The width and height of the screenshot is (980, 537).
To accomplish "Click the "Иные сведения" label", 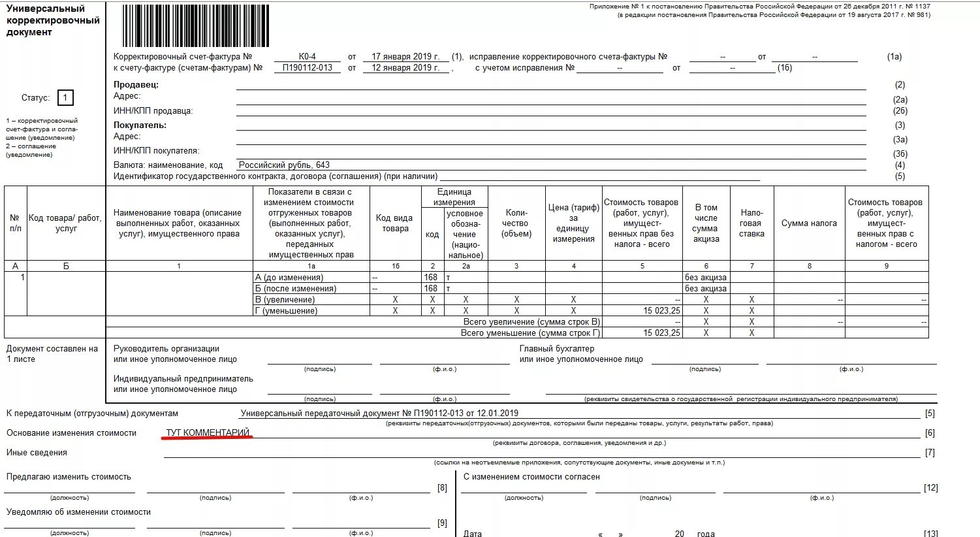I will 37,453.
